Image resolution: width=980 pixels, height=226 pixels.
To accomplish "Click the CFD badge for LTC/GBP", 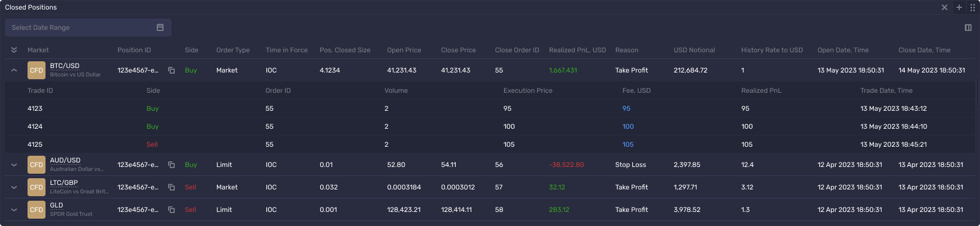I will [x=37, y=187].
